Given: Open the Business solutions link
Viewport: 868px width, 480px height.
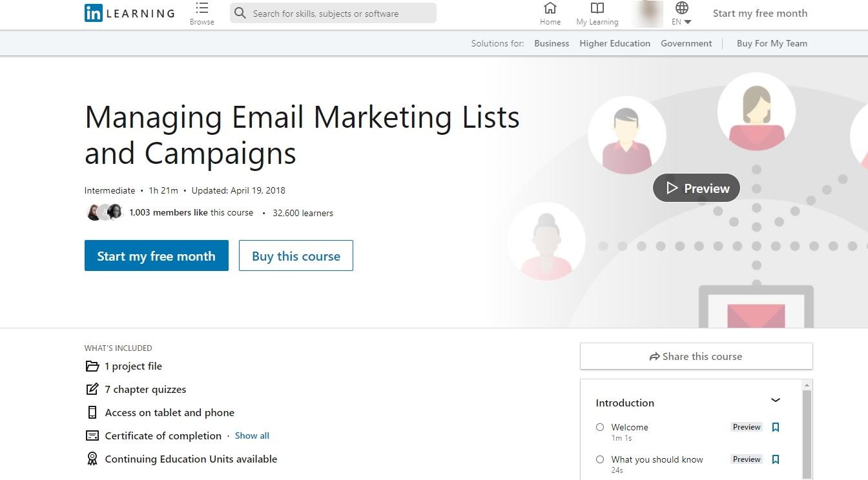Looking at the screenshot, I should tap(552, 43).
